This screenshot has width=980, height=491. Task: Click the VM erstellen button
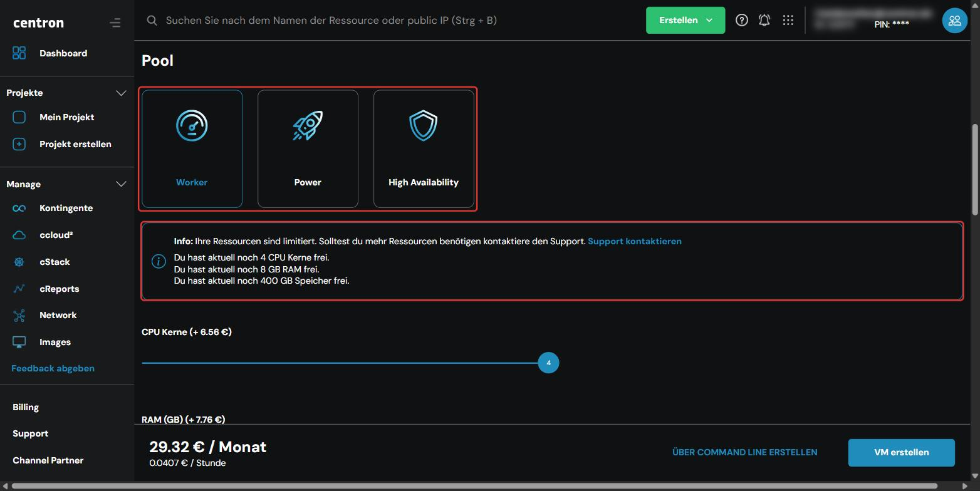click(x=902, y=452)
